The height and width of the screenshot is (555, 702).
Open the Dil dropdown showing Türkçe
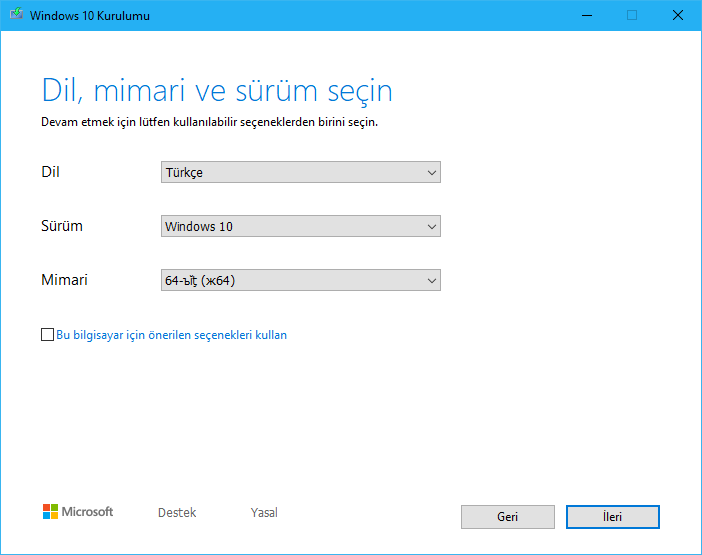301,172
